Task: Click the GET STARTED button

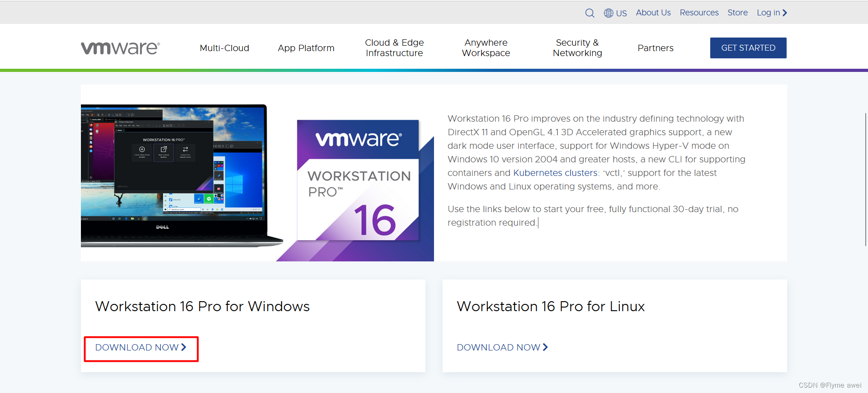Action: 748,48
